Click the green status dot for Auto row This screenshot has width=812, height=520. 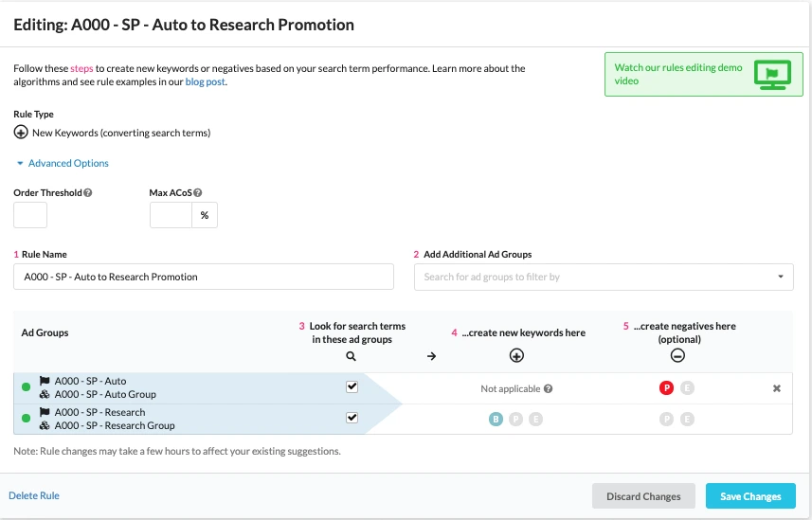coord(26,386)
